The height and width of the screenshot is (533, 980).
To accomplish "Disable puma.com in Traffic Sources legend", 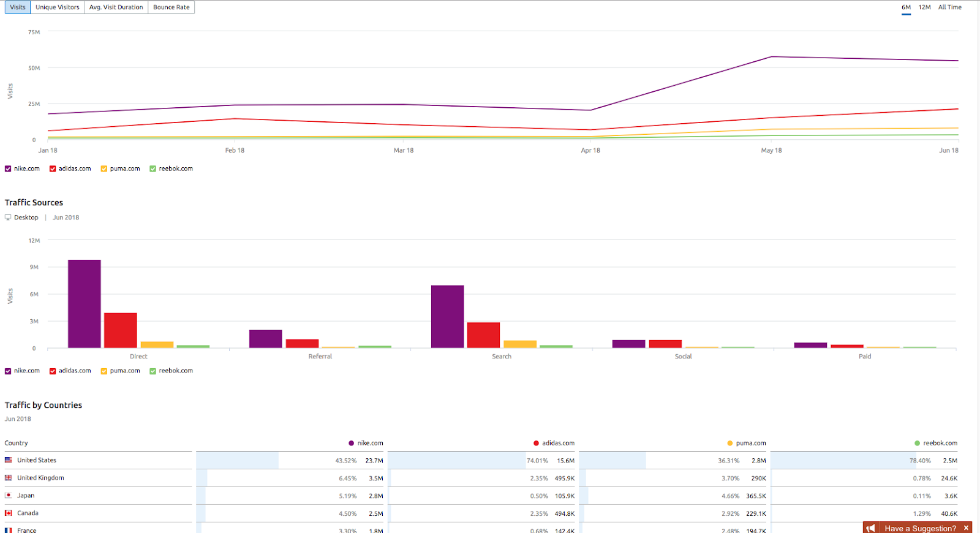I will tap(104, 371).
